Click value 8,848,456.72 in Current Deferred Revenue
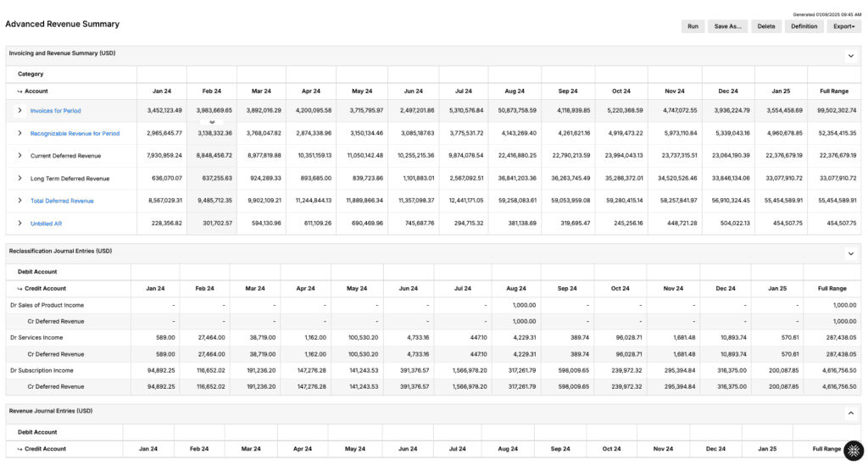Image resolution: width=868 pixels, height=465 pixels. 214,156
